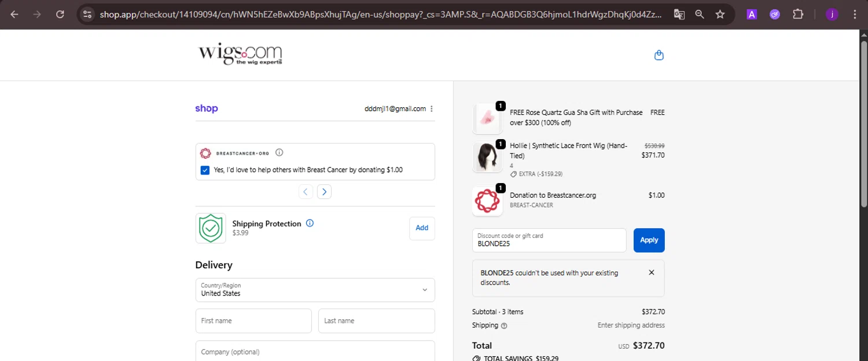The width and height of the screenshot is (868, 361).
Task: Open the Country/Region dropdown
Action: [x=315, y=290]
